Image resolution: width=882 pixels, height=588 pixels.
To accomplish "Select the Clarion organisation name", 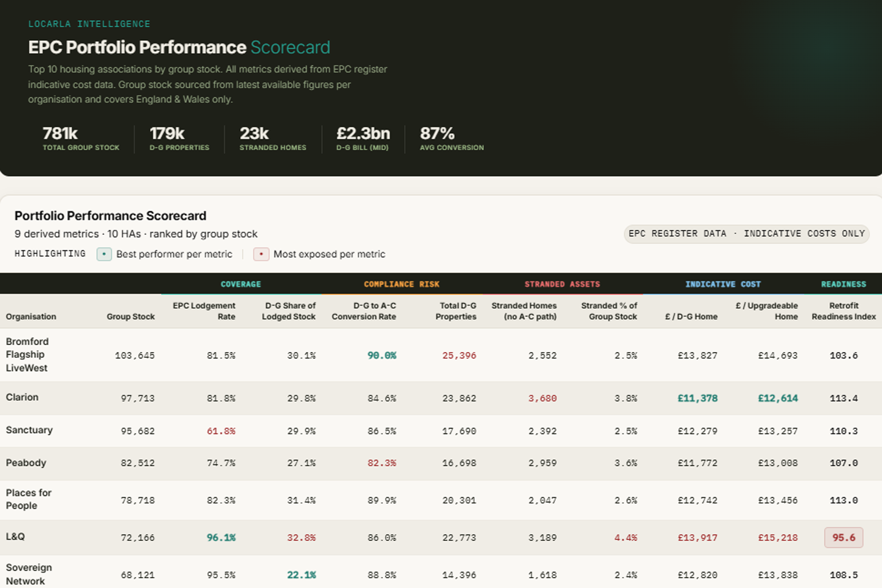I will tap(22, 397).
